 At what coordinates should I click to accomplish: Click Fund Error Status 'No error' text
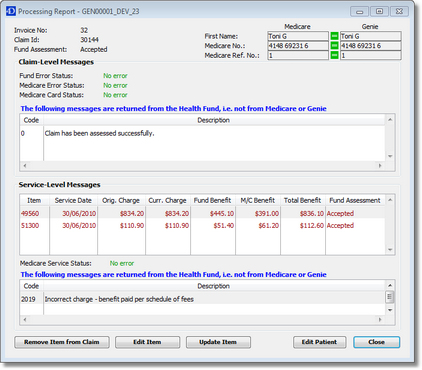(115, 76)
